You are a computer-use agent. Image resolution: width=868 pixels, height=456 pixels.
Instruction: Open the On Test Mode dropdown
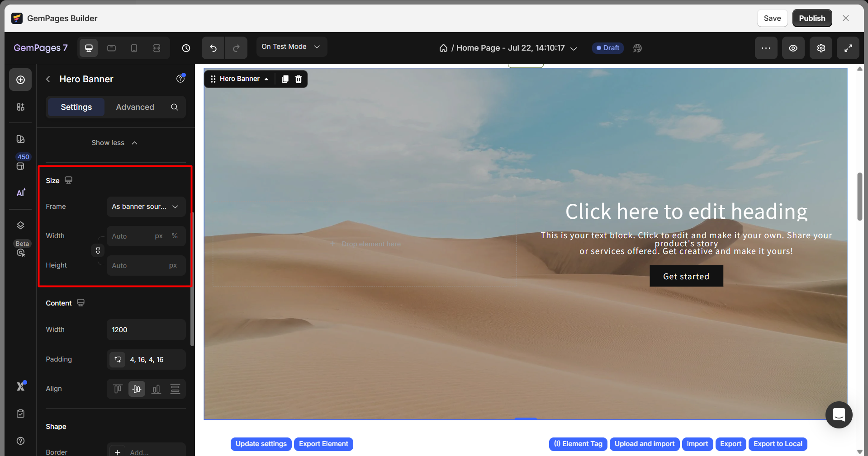tap(292, 47)
